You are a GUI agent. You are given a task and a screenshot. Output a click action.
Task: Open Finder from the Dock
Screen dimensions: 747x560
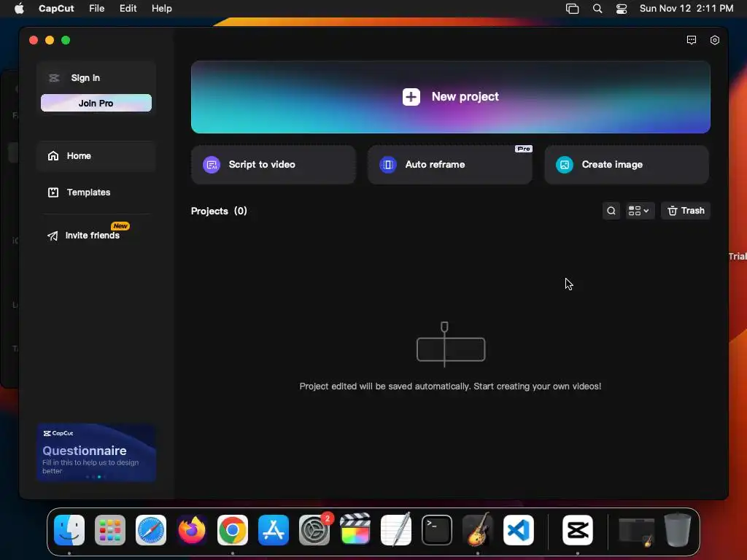[x=69, y=530]
